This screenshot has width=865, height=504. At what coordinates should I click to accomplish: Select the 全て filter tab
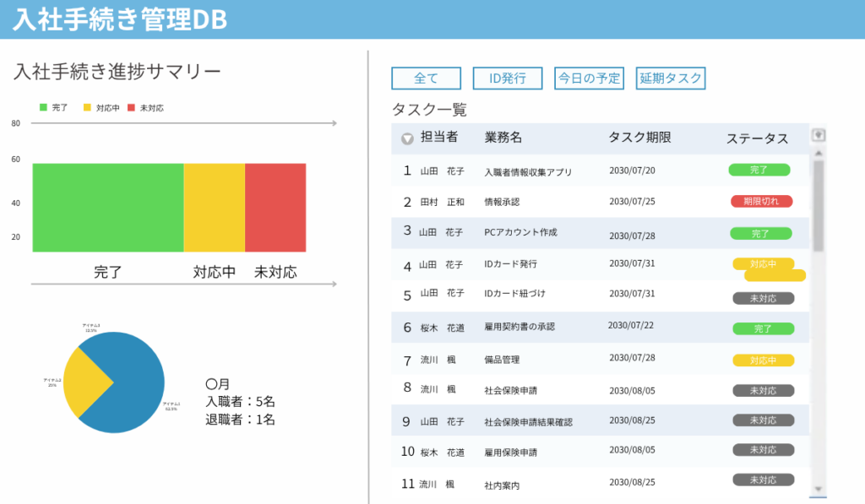pyautogui.click(x=426, y=79)
